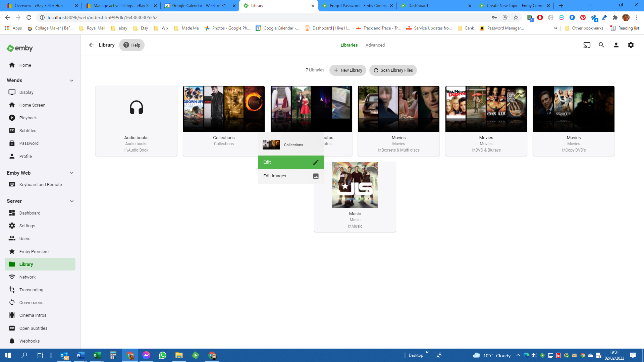644x362 pixels.
Task: Select Edit Images in the context menu
Action: 274,176
